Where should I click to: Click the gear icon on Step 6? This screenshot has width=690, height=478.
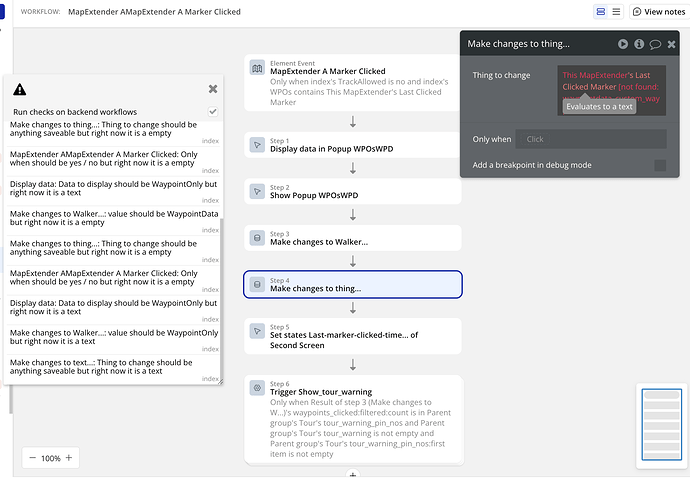click(x=257, y=388)
